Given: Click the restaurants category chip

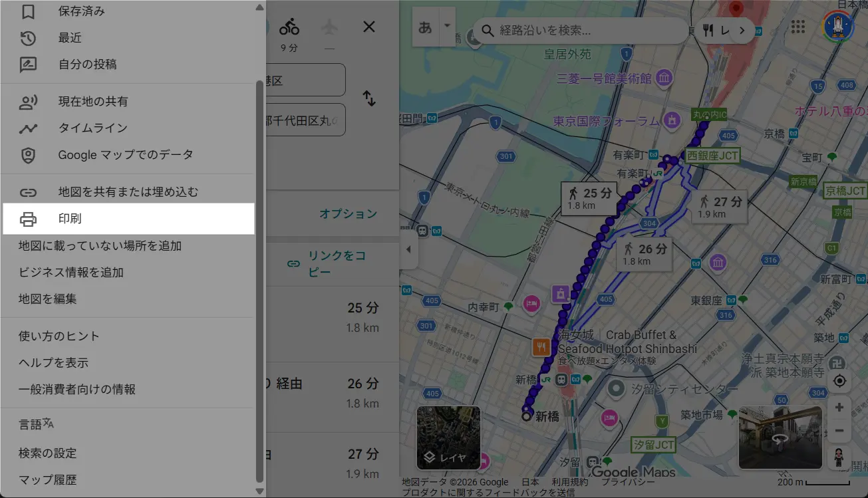Looking at the screenshot, I should tap(717, 31).
